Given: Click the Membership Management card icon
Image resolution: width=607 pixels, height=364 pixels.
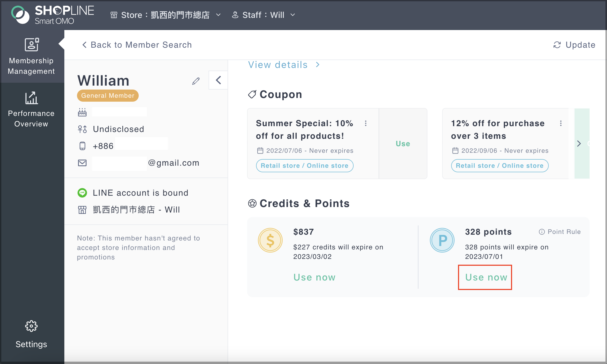Looking at the screenshot, I should click(32, 45).
